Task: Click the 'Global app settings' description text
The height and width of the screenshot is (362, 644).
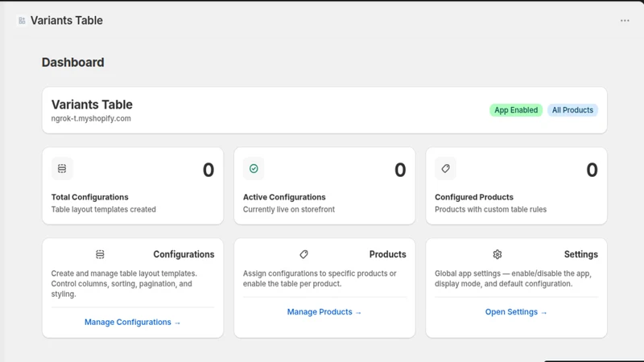Action: pos(513,278)
